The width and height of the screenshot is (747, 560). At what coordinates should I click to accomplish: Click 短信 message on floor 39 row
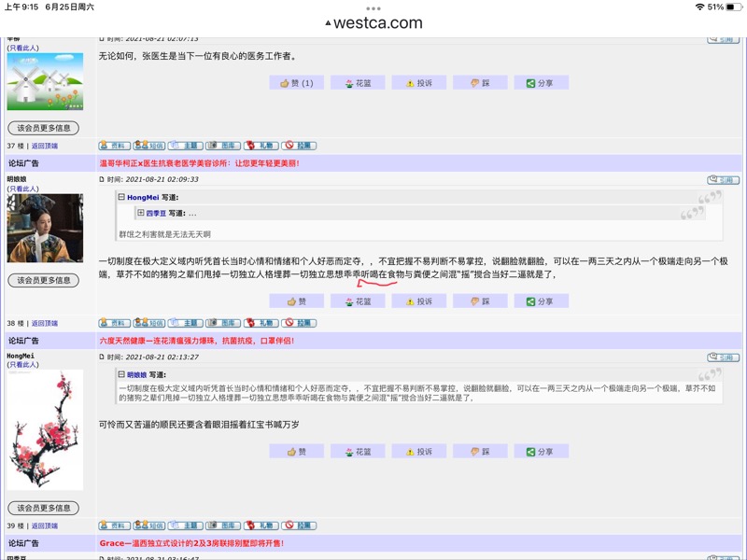[149, 525]
